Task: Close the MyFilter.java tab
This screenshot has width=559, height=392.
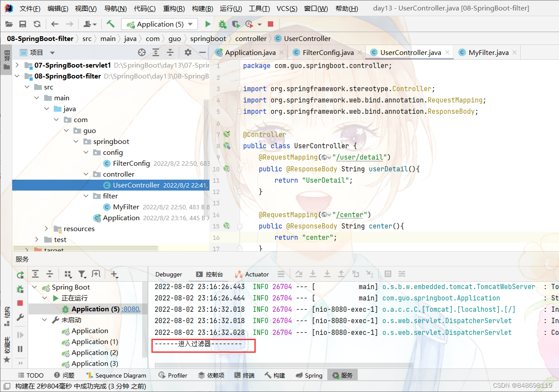Action: [515, 52]
